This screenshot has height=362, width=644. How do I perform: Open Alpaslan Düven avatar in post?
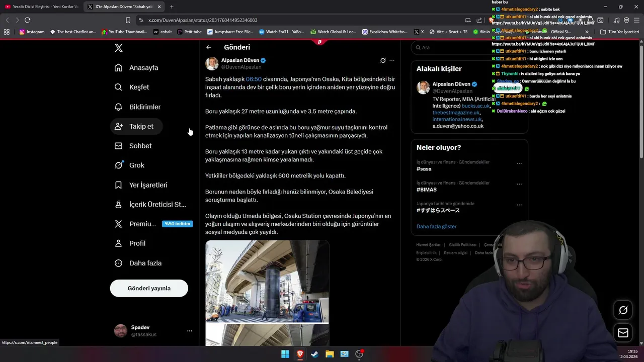click(x=212, y=63)
